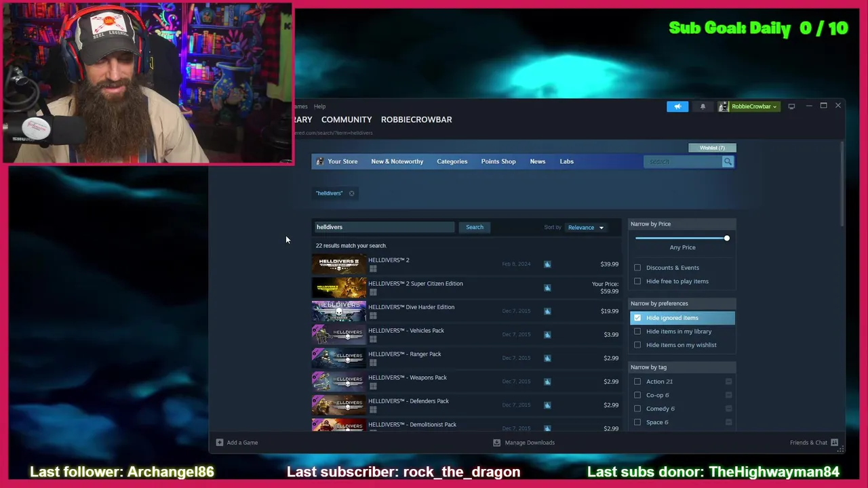Check Hide items in my library

point(637,331)
